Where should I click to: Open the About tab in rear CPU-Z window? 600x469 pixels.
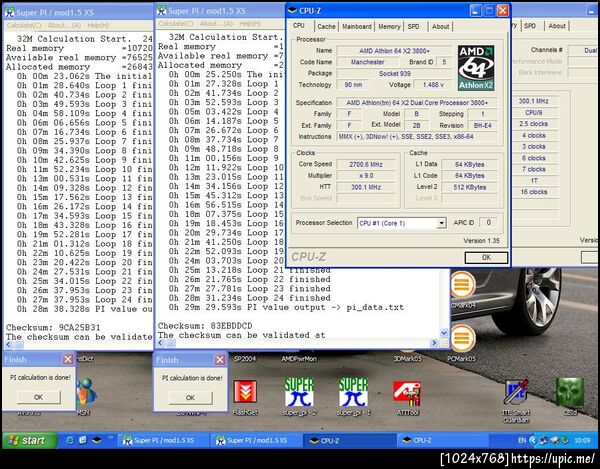pyautogui.click(x=557, y=26)
